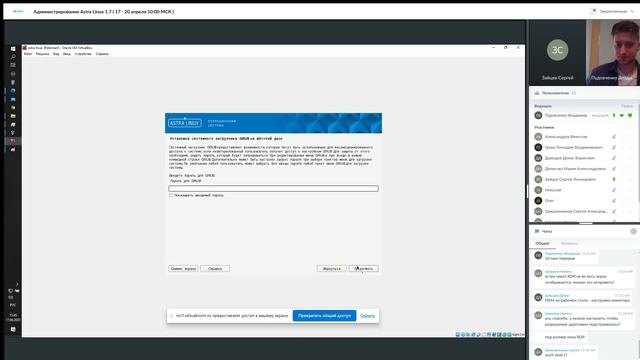
Task: Click the search magnifier icon in the taskbar
Action: 13,57
